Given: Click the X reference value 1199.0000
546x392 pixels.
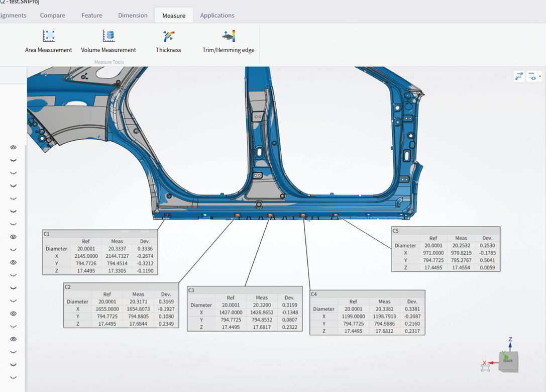Looking at the screenshot, I should [353, 317].
